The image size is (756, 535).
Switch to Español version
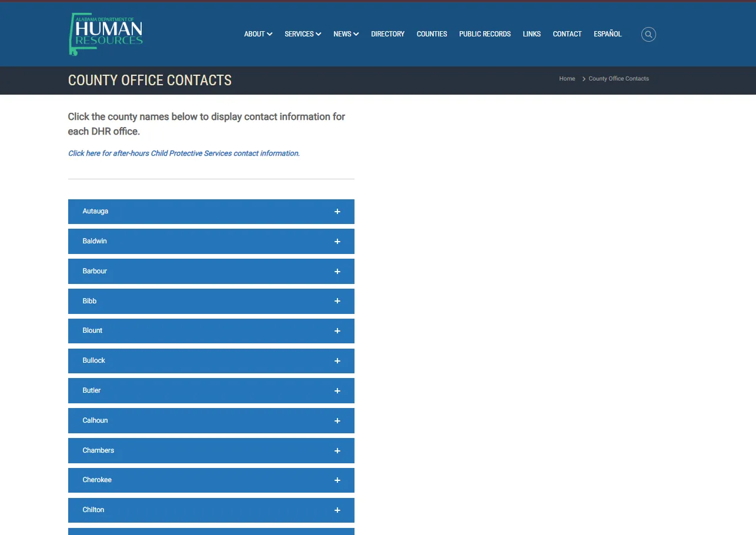[608, 34]
